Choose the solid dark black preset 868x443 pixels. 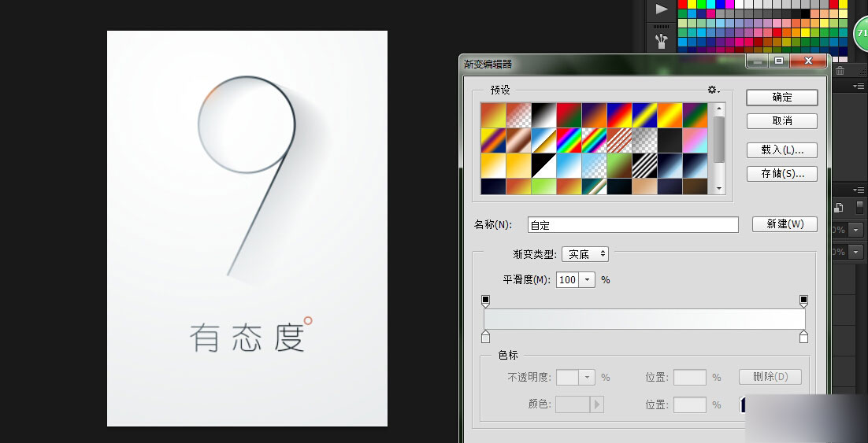coord(670,141)
